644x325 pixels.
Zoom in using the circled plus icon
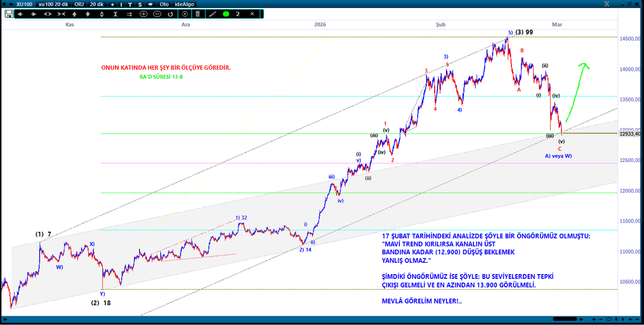pyautogui.click(x=144, y=14)
